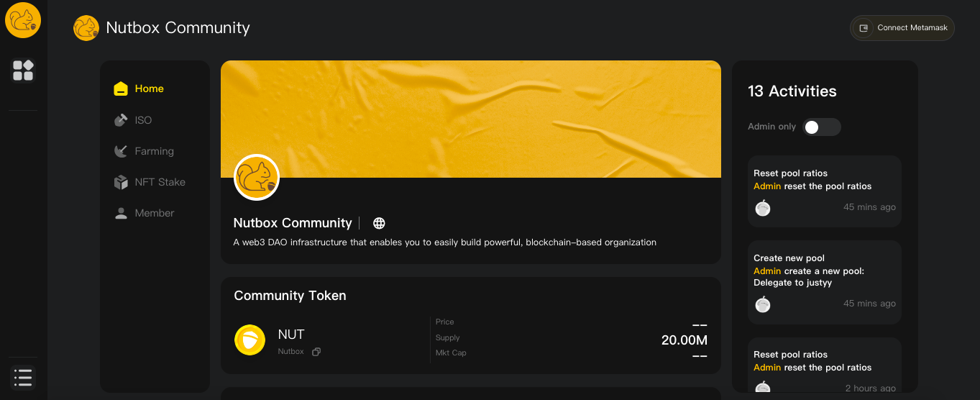The image size is (980, 400).
Task: Click Nutbox Community name under the banner
Action: click(x=293, y=223)
